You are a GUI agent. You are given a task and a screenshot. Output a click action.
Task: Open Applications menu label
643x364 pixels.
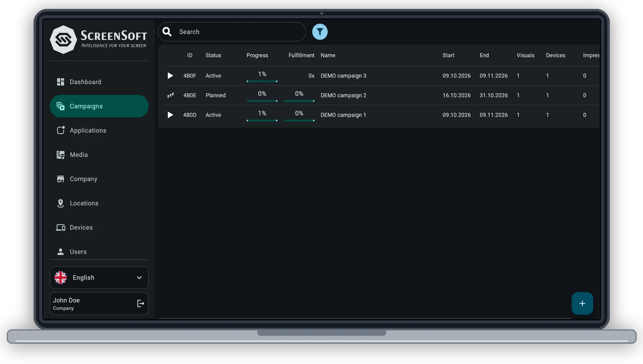click(x=88, y=131)
